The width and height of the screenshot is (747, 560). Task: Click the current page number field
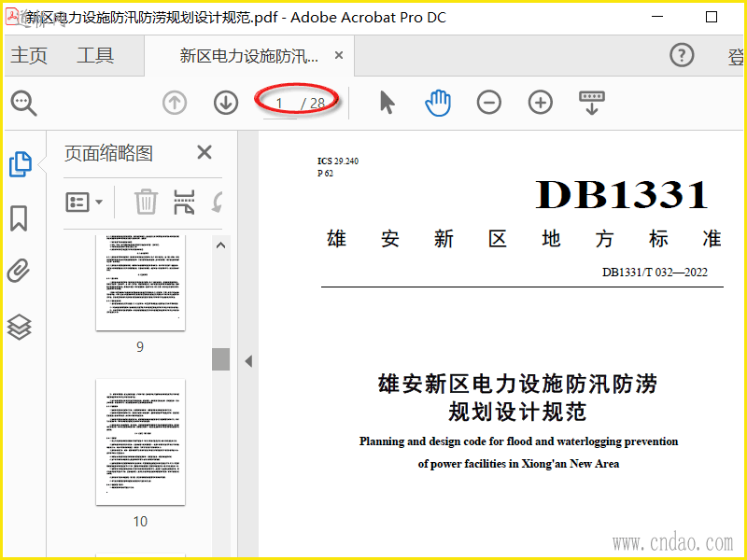click(x=279, y=103)
